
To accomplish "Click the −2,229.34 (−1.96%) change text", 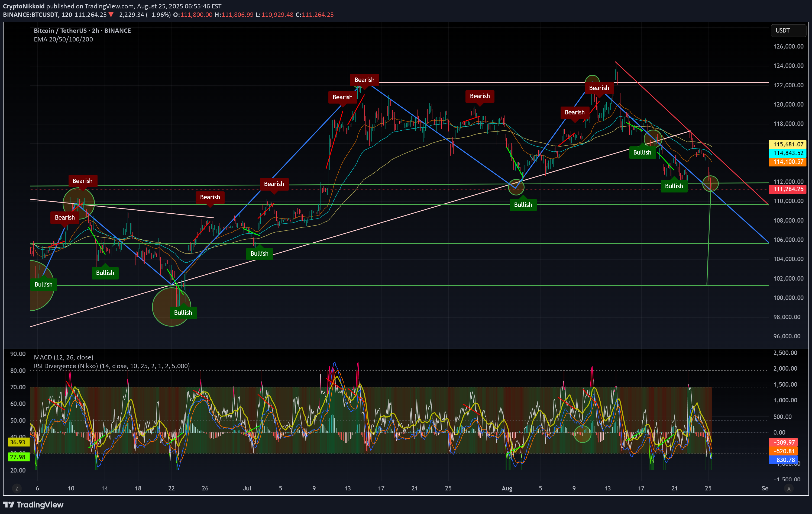I will (x=143, y=15).
